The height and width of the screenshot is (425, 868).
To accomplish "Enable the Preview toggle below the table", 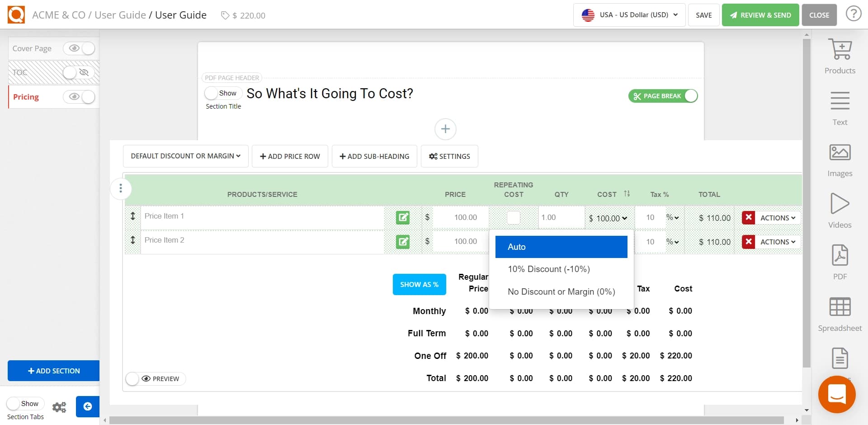I will coord(132,379).
